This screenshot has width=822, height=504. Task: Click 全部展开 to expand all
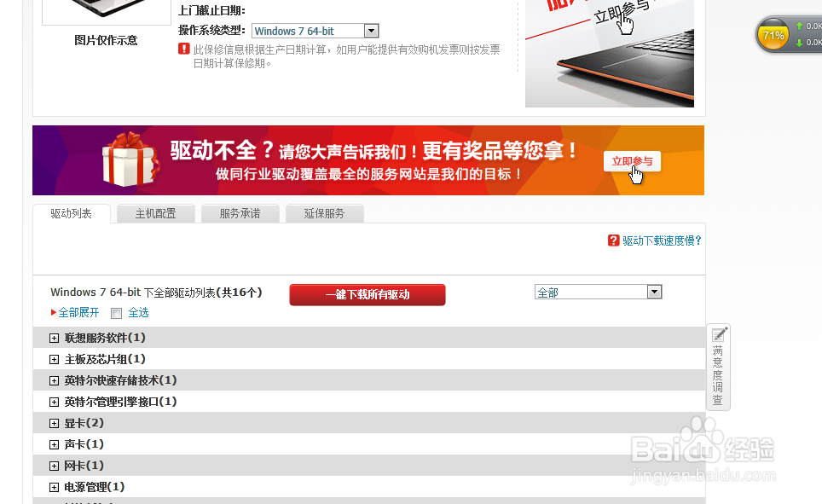[78, 313]
